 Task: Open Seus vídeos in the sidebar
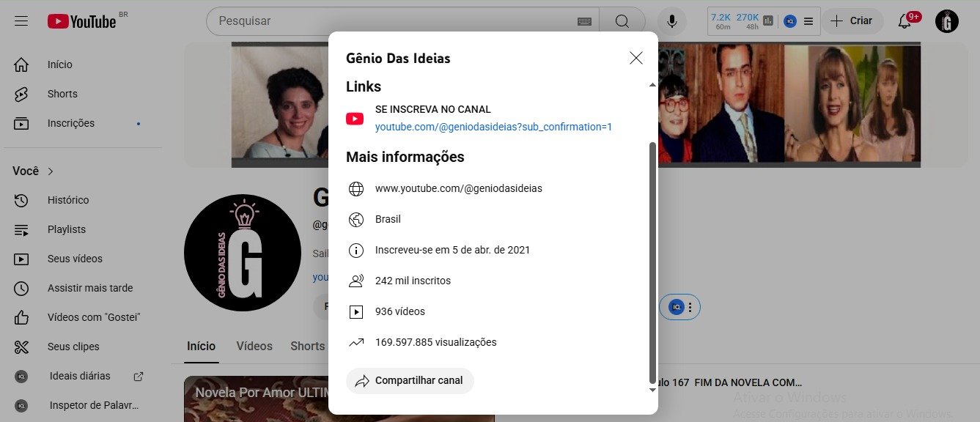[75, 259]
